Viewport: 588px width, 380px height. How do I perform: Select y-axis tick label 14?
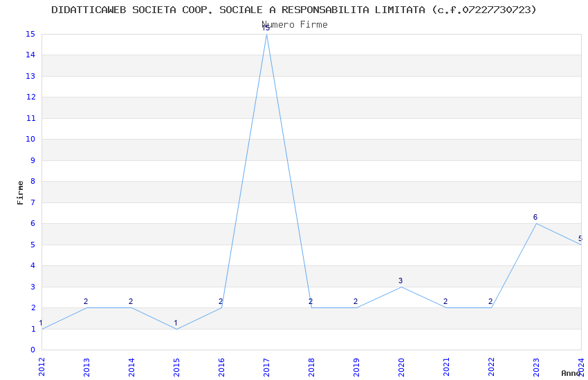(30, 55)
